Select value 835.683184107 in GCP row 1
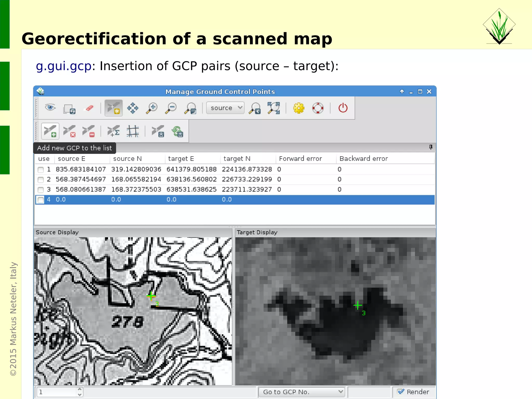This screenshot has height=399, width=532. point(81,169)
